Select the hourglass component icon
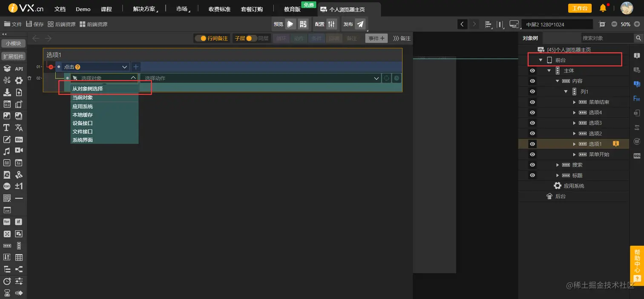Image resolution: width=644 pixels, height=299 pixels. pyautogui.click(x=7, y=293)
